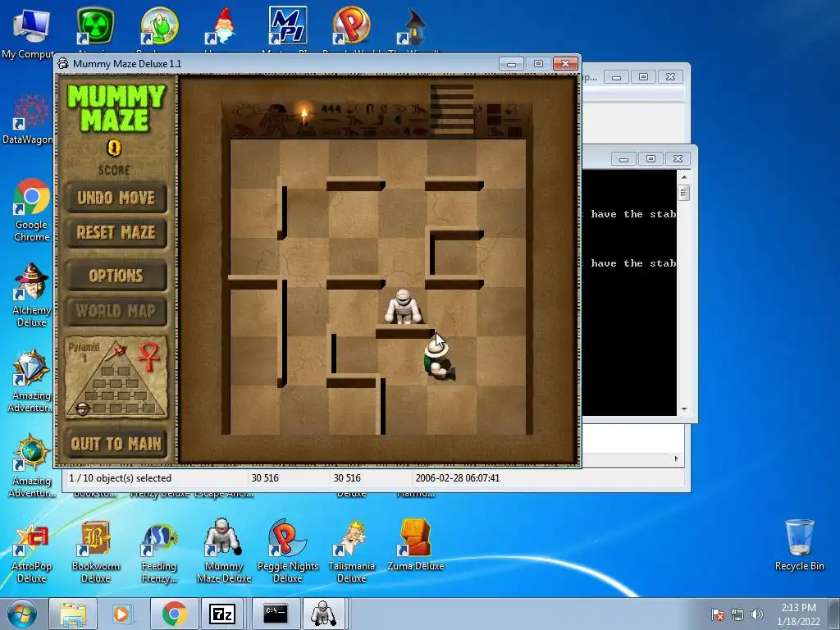Open the Windows Start menu
840x630 pixels.
(x=21, y=614)
